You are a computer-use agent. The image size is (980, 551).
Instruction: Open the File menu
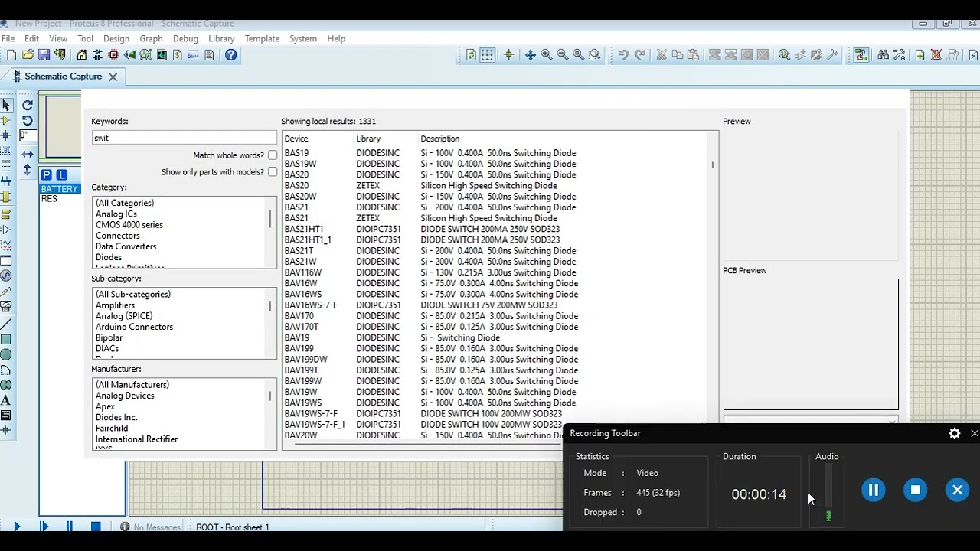tap(8, 38)
